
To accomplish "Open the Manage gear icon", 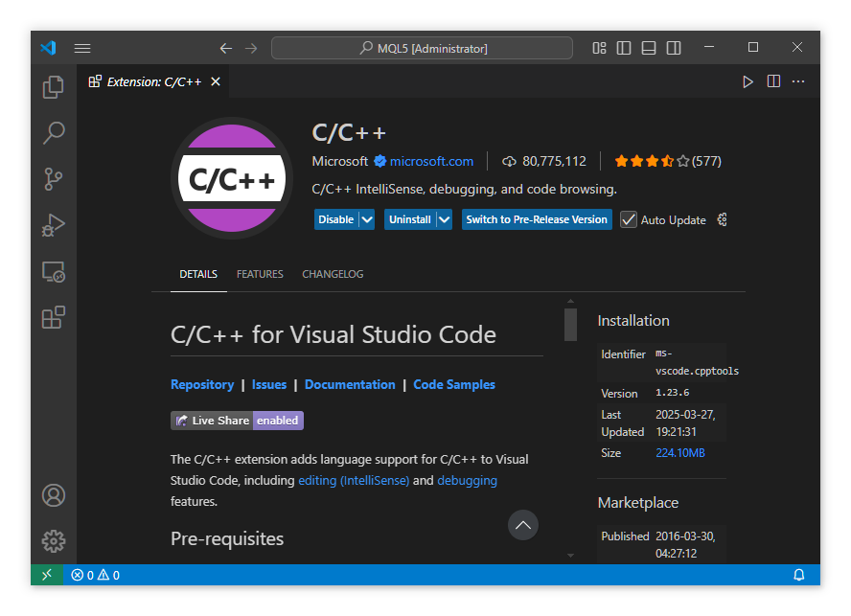I will click(54, 541).
